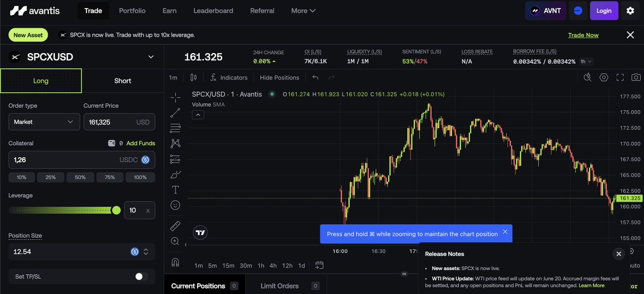The width and height of the screenshot is (644, 294).
Task: Click the TradingView logo on chart
Action: pos(200,232)
